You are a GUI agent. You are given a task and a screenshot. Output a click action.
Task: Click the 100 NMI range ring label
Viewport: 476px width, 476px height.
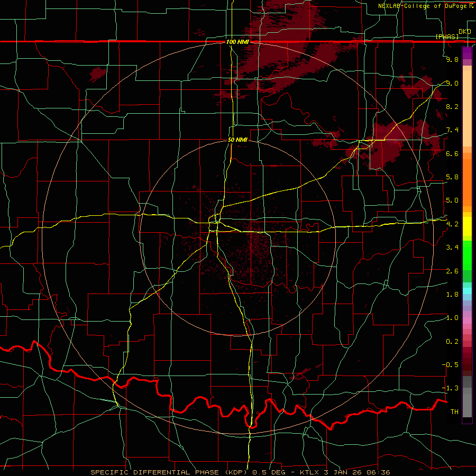coord(237,42)
